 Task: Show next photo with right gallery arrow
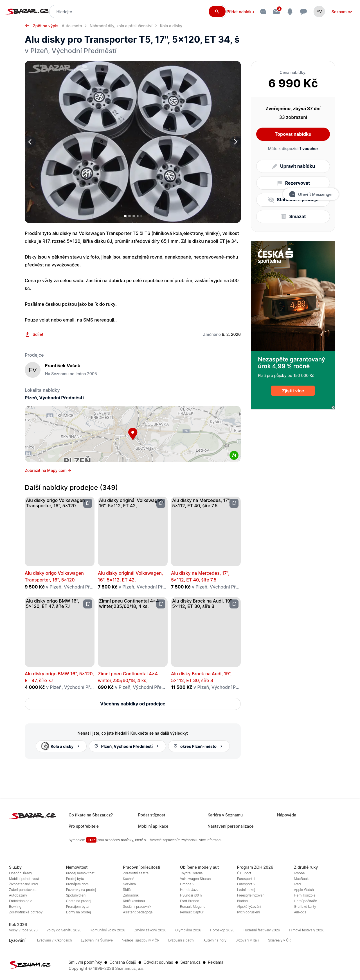(235, 142)
